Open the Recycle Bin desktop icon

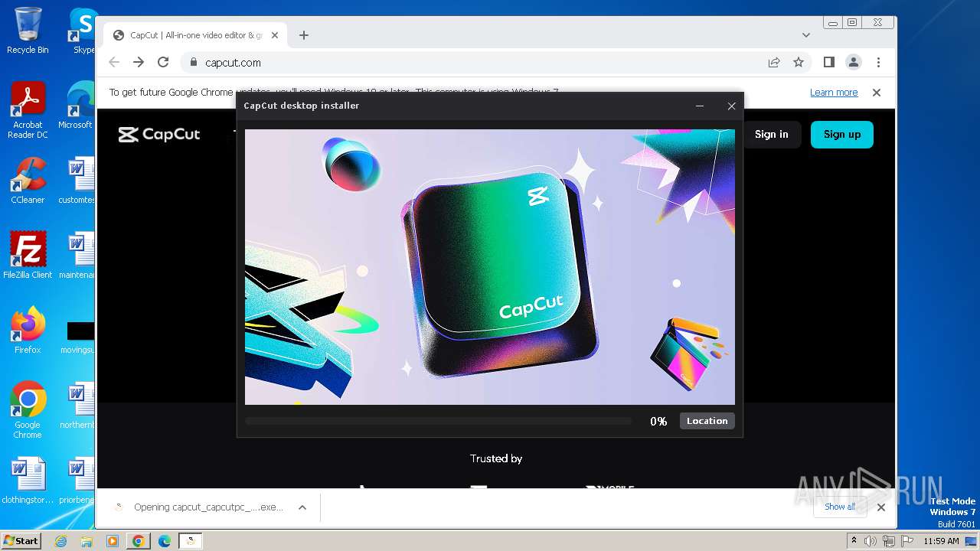pyautogui.click(x=28, y=31)
